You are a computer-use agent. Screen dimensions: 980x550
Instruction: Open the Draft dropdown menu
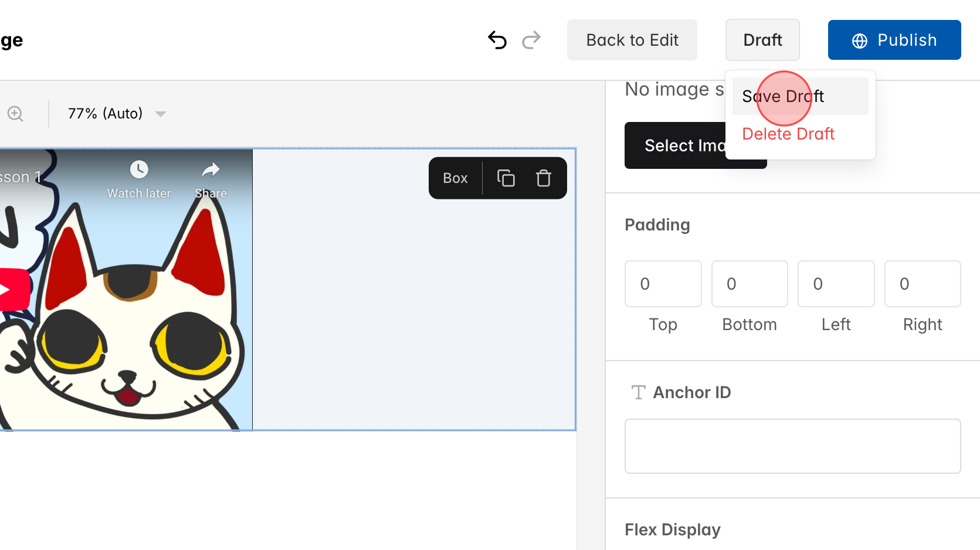[762, 40]
